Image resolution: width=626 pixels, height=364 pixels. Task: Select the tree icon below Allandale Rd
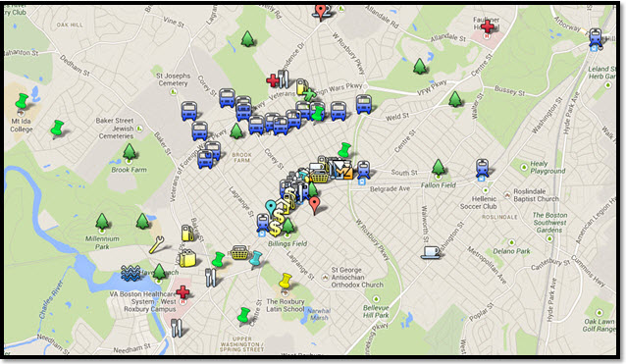[420, 67]
